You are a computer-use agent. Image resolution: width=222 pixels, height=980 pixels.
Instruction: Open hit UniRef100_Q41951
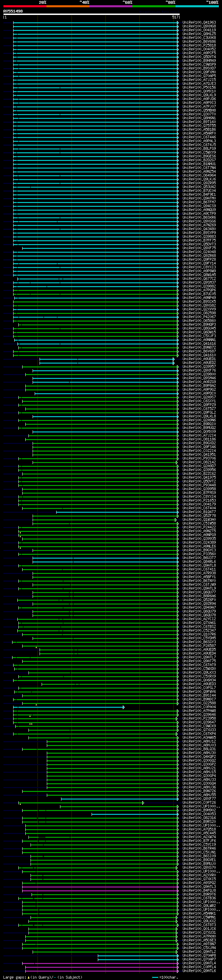[199, 455]
